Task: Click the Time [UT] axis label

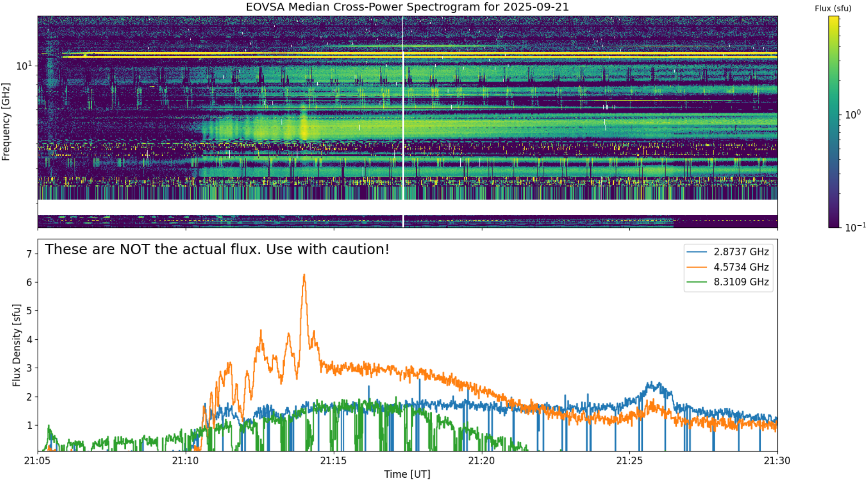Action: [x=407, y=474]
